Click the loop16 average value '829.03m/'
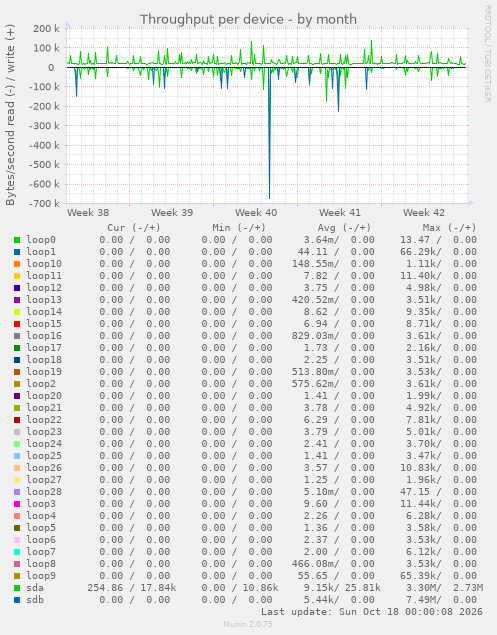 click(x=316, y=336)
